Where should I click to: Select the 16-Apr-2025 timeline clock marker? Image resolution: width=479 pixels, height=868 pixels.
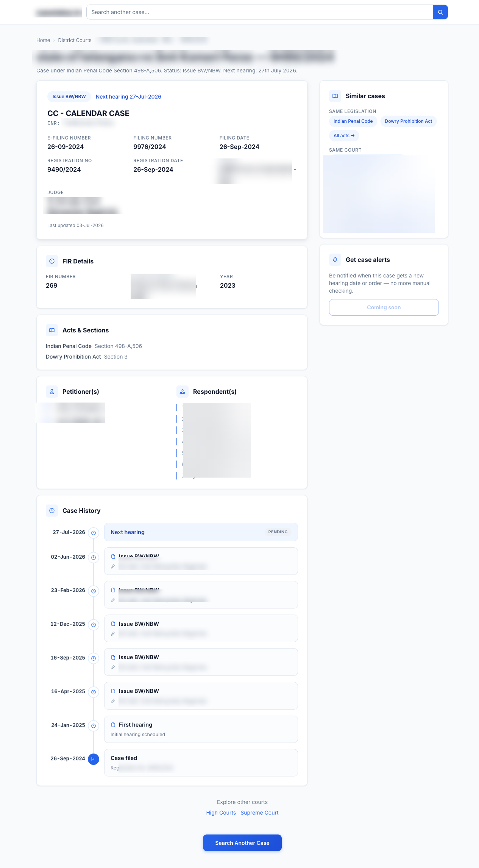click(x=94, y=692)
